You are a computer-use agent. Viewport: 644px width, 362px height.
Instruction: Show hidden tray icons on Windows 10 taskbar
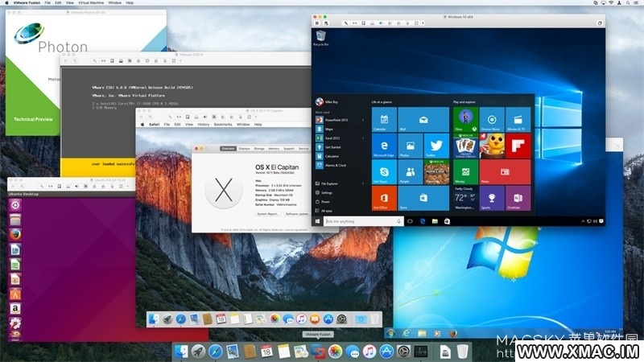(x=583, y=221)
